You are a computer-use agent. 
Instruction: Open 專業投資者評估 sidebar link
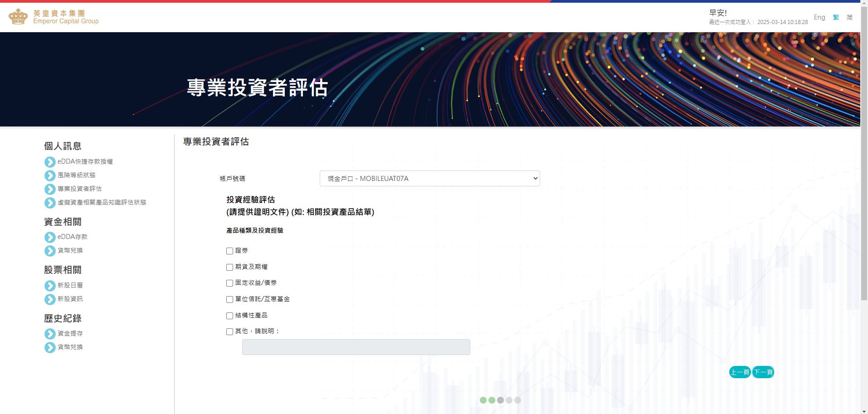click(x=80, y=189)
